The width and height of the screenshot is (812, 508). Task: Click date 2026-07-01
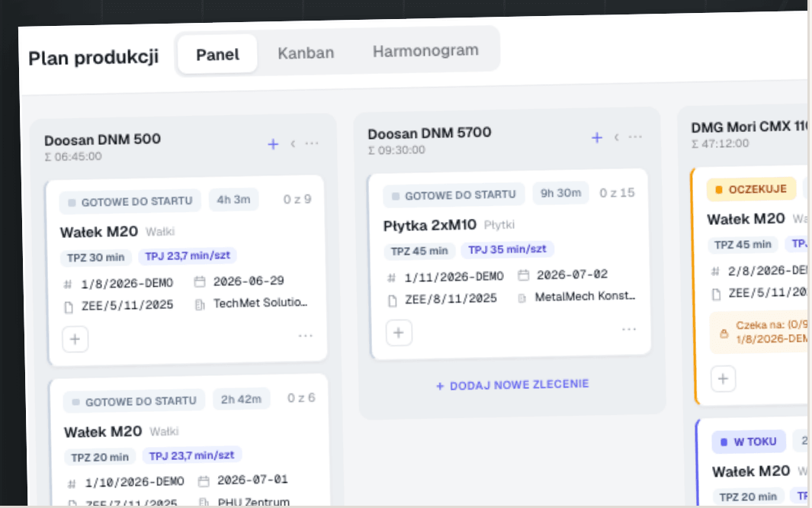coord(252,480)
